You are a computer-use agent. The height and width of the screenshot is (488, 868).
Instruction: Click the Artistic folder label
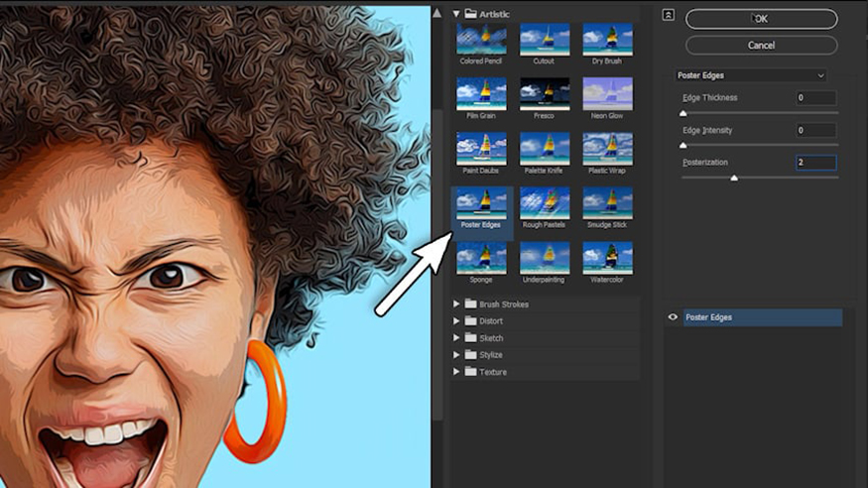tap(494, 15)
